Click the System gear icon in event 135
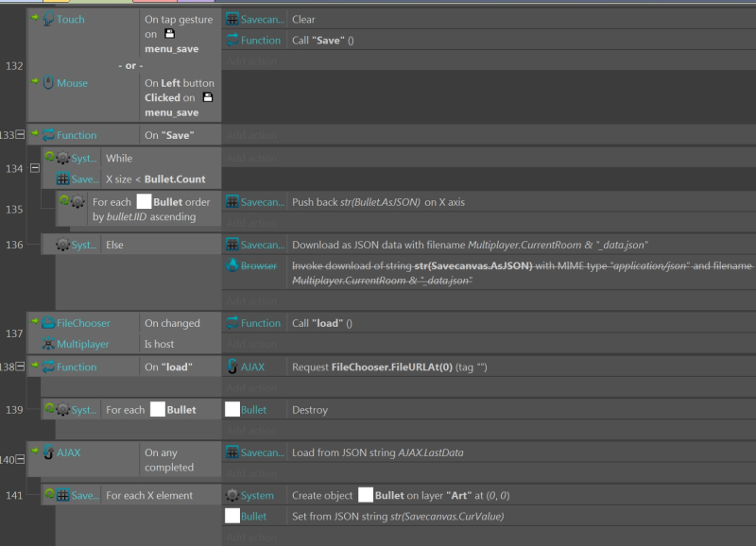The height and width of the screenshot is (546, 756). [x=77, y=201]
